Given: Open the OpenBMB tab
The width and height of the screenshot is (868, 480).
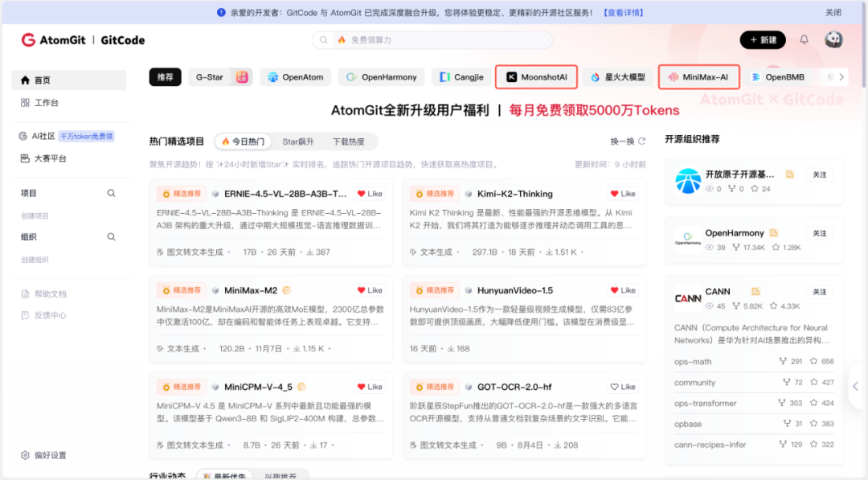Looking at the screenshot, I should (x=778, y=77).
